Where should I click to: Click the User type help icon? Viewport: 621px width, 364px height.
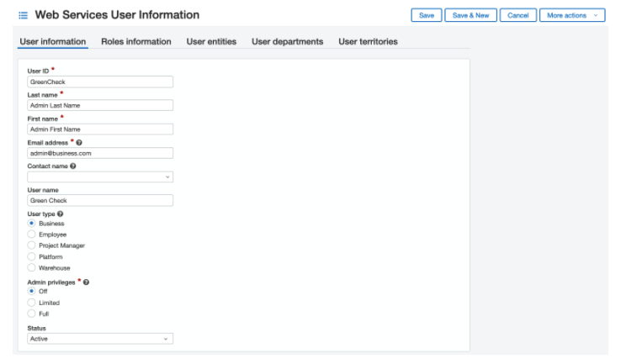61,214
